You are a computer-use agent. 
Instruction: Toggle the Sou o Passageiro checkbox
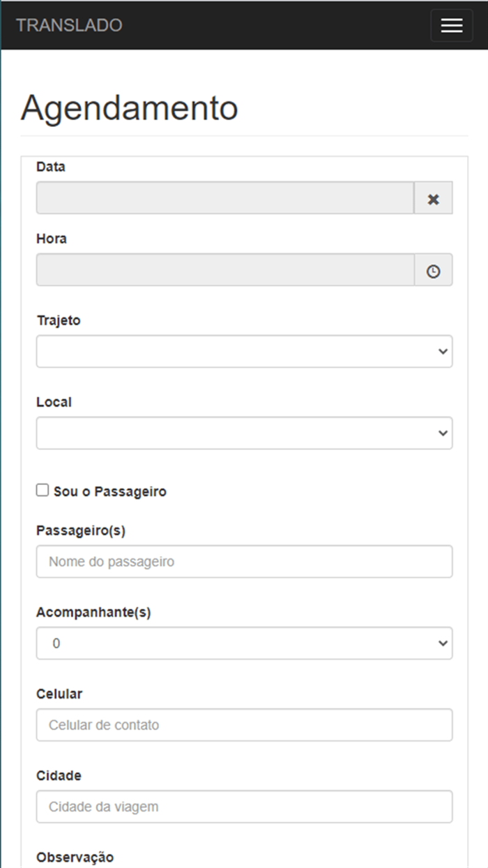[43, 491]
